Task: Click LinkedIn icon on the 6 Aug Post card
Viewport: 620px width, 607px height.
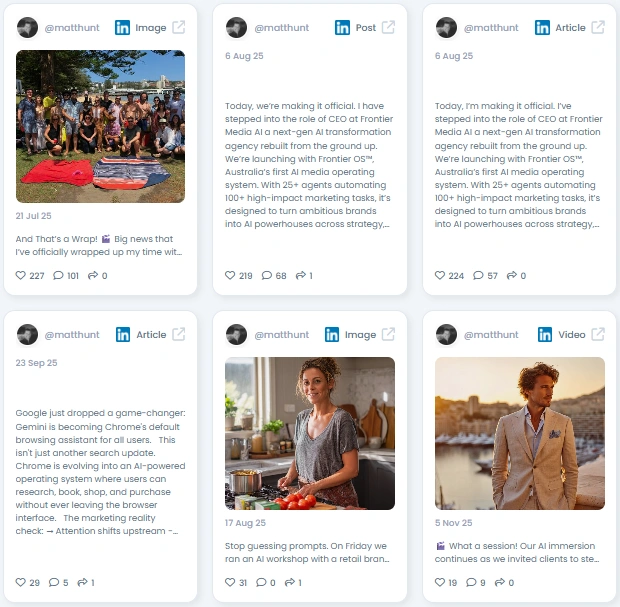Action: 342,28
